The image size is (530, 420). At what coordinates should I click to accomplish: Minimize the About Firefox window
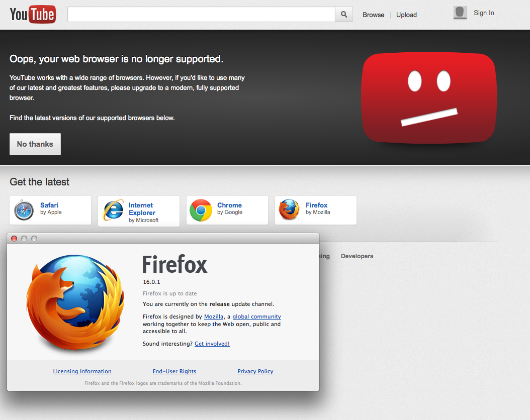24,239
